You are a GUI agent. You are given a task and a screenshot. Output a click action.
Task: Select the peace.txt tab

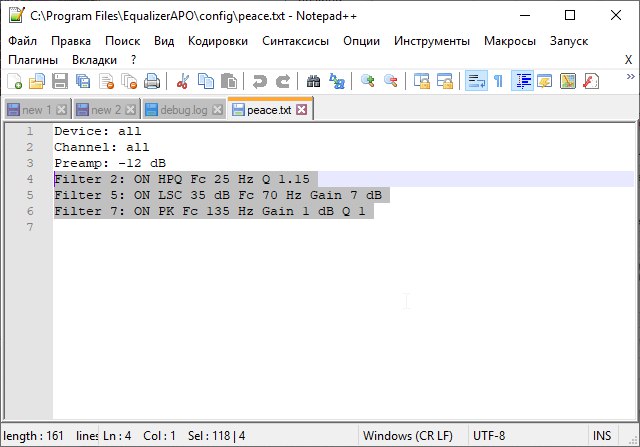[x=269, y=110]
